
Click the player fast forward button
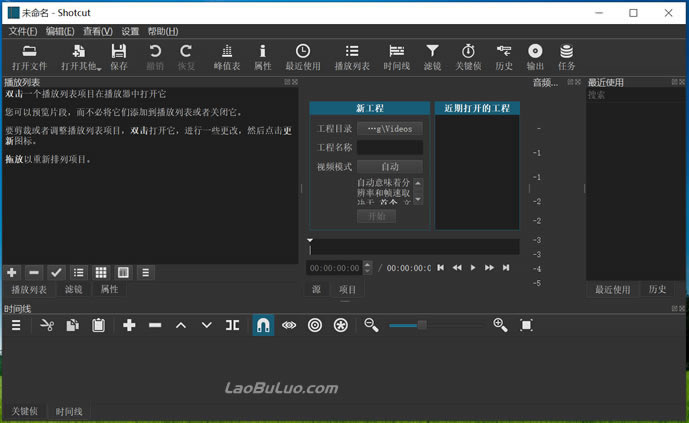point(489,268)
